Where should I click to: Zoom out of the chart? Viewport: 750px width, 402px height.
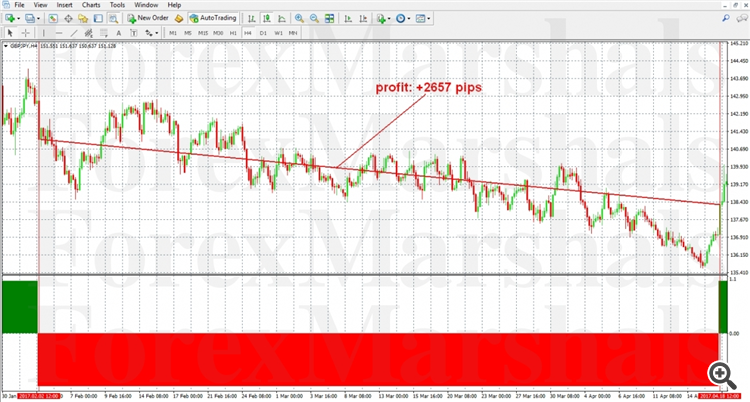pos(314,19)
